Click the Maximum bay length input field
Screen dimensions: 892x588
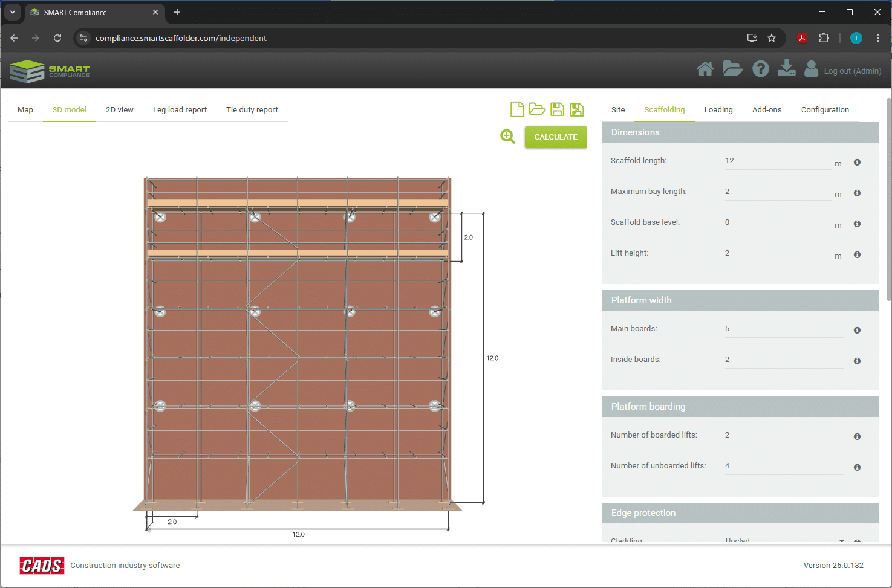pos(778,192)
